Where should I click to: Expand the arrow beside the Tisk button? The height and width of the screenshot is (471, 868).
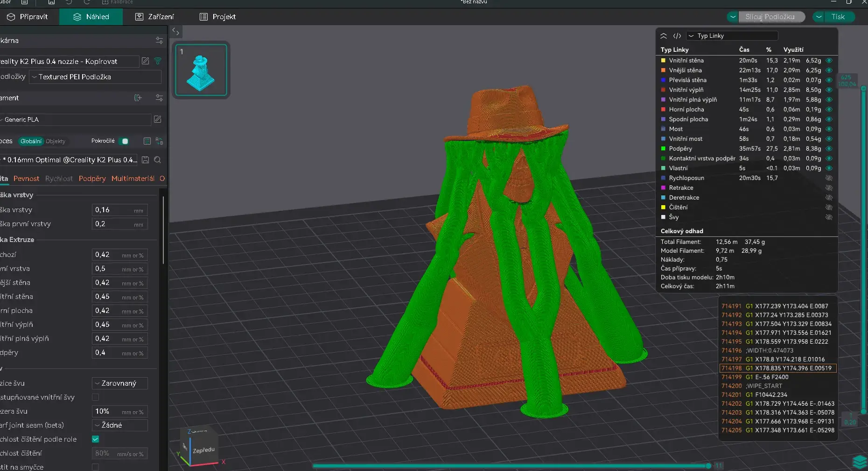coord(819,17)
